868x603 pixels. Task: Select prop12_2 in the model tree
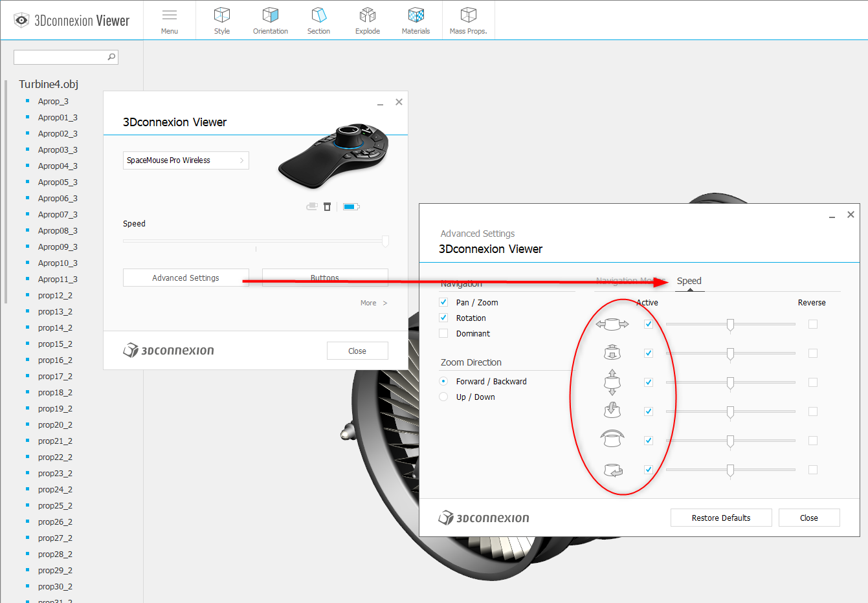[55, 295]
